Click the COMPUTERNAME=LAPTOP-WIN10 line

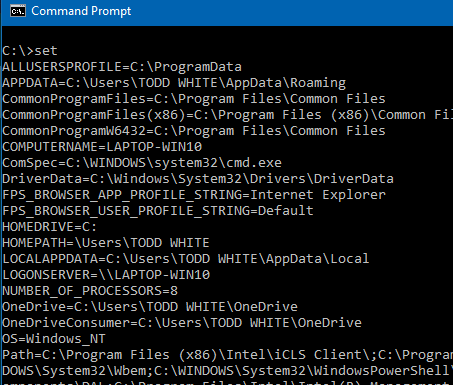tap(102, 147)
